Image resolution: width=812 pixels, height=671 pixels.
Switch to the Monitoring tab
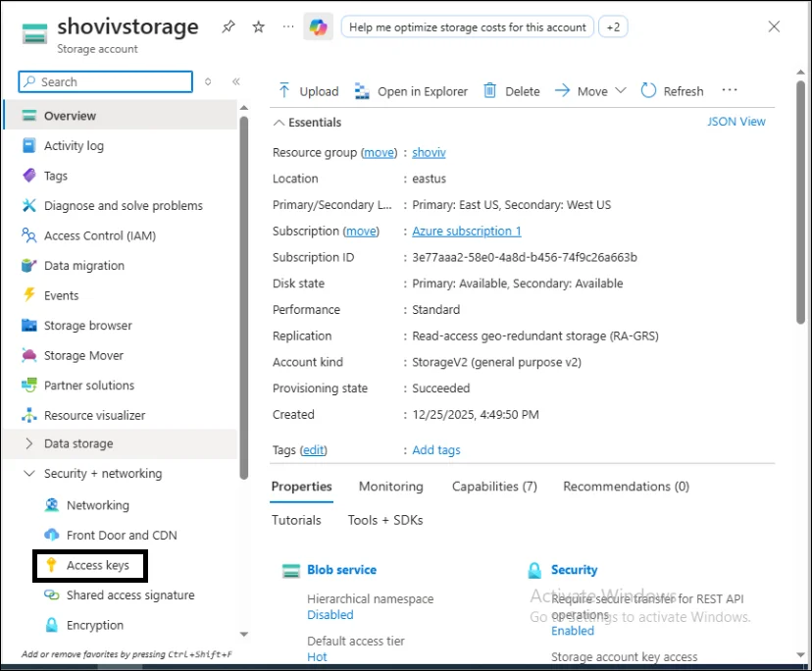tap(391, 486)
